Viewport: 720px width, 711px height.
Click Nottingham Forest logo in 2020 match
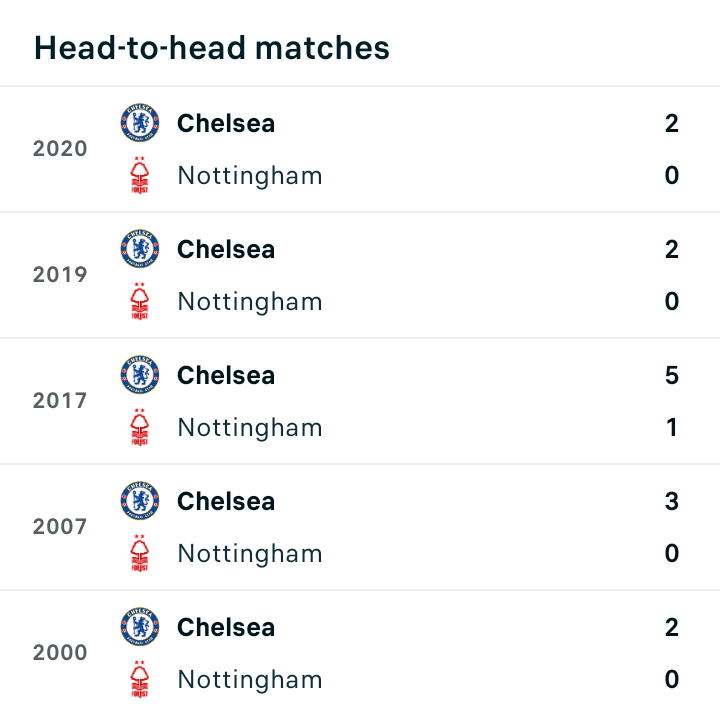[140, 175]
